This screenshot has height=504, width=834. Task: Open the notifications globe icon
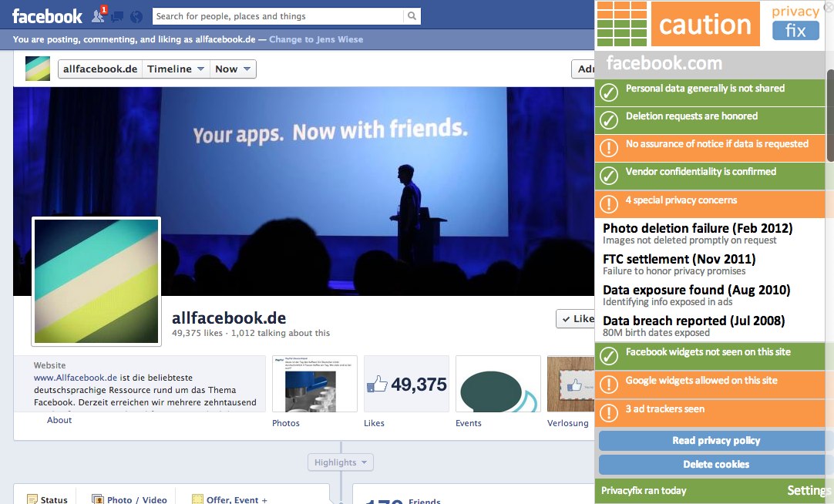(136, 16)
